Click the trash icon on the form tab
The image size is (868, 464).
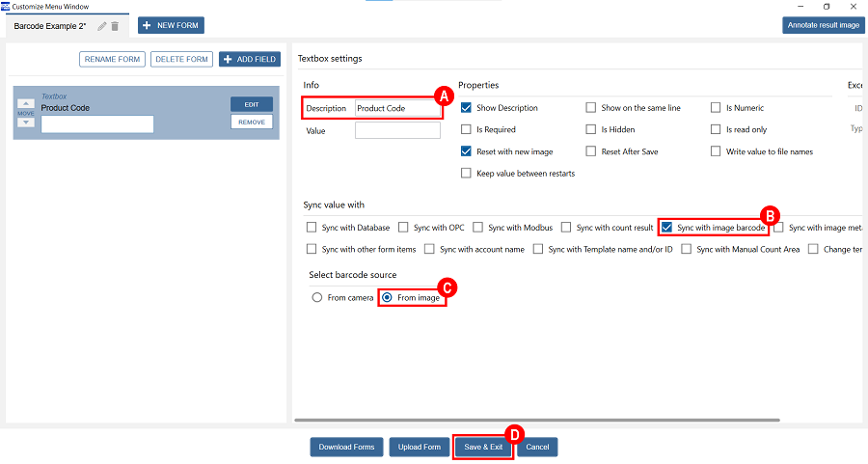115,26
